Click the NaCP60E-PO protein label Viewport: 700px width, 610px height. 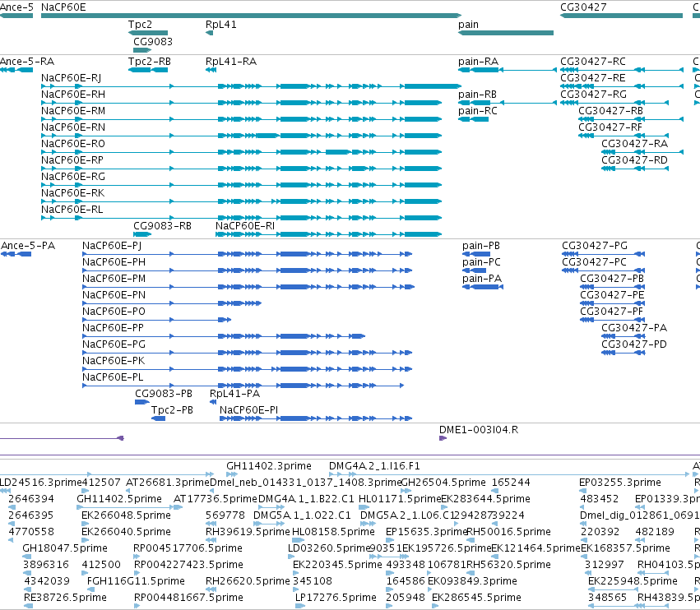click(114, 312)
